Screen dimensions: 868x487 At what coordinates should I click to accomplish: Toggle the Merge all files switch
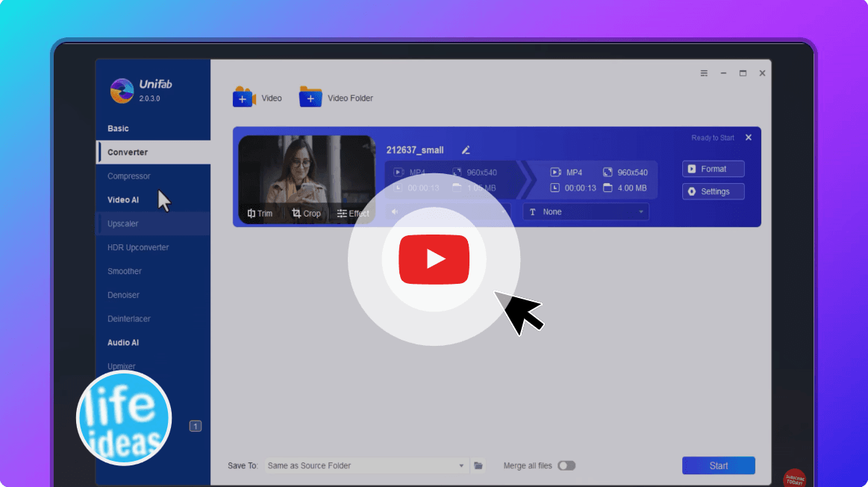(566, 465)
